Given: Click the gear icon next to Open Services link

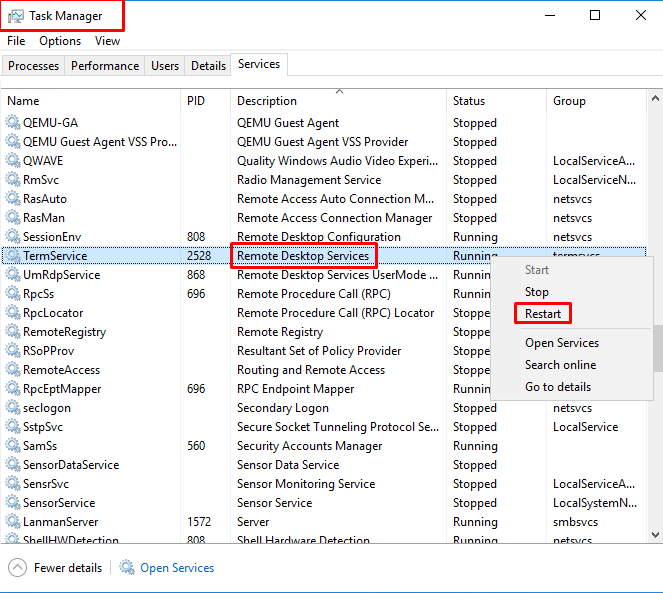Looking at the screenshot, I should [x=126, y=567].
